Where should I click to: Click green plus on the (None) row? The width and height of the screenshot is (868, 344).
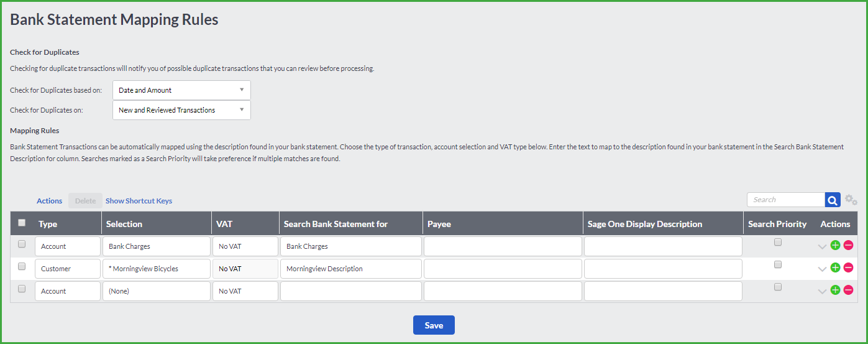[835, 290]
